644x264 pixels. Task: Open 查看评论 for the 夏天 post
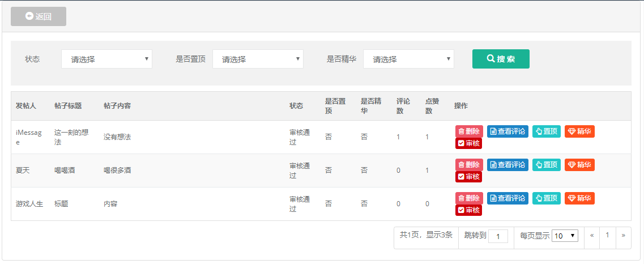pyautogui.click(x=507, y=165)
